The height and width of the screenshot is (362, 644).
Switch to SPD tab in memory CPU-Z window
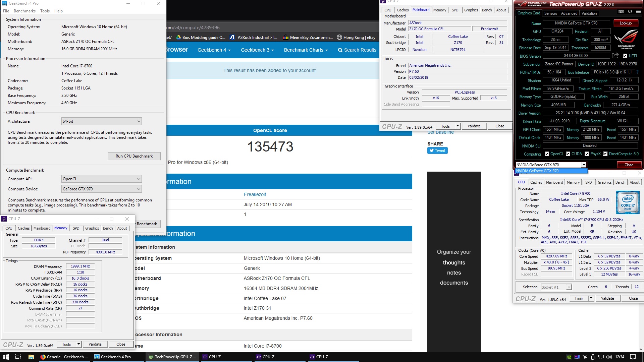tap(76, 228)
